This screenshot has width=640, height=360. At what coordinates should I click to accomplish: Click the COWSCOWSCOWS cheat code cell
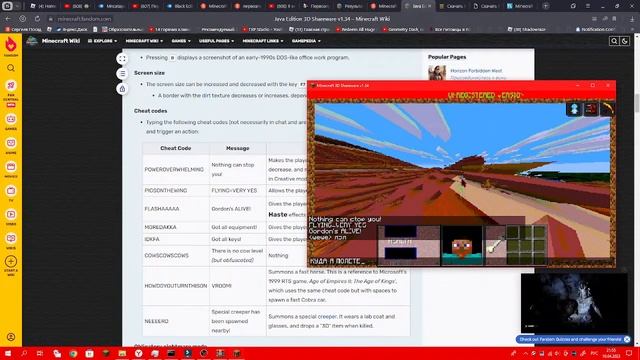click(x=176, y=256)
